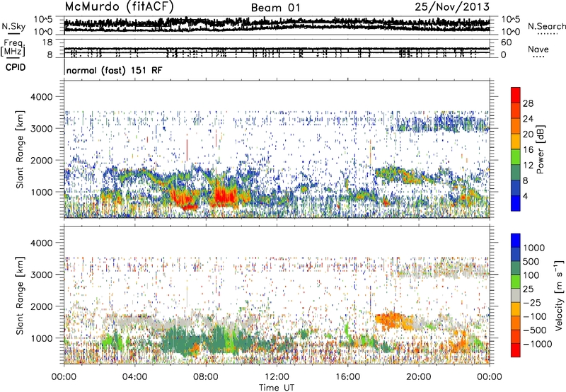Click the 20:00 time axis label
The height and width of the screenshot is (392, 566).
418,377
